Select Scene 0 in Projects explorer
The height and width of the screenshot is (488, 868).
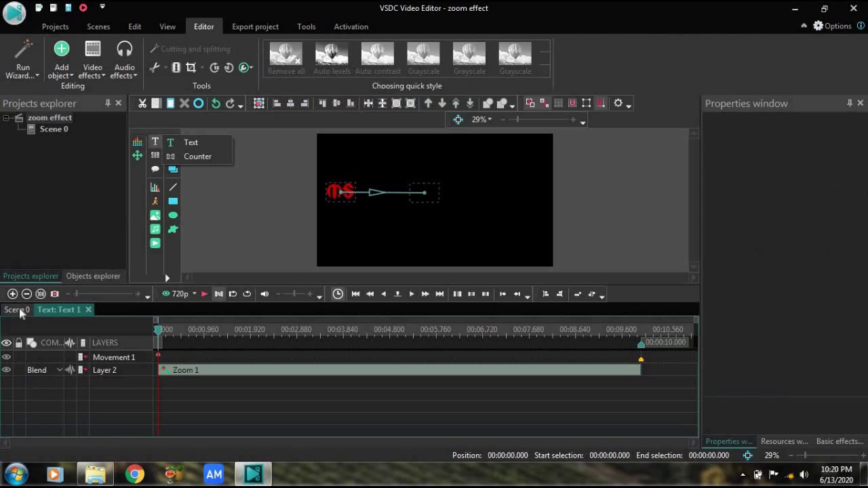pyautogui.click(x=54, y=129)
